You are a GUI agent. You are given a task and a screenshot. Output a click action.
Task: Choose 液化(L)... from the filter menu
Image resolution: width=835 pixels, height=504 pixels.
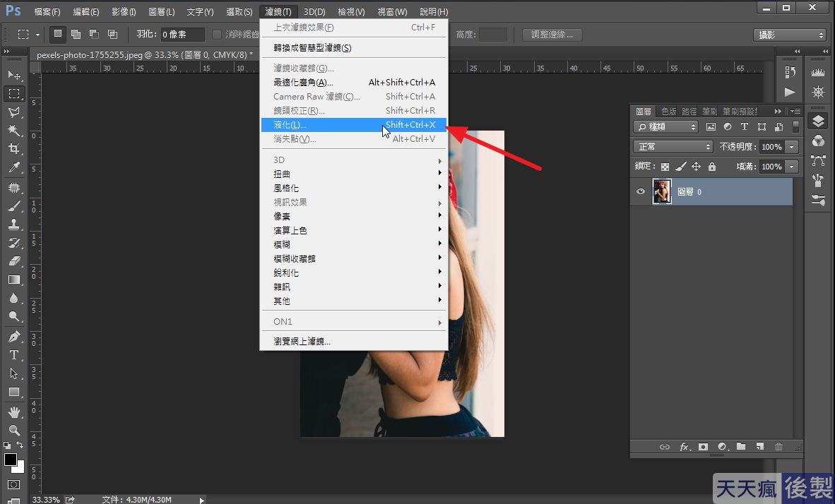click(354, 124)
